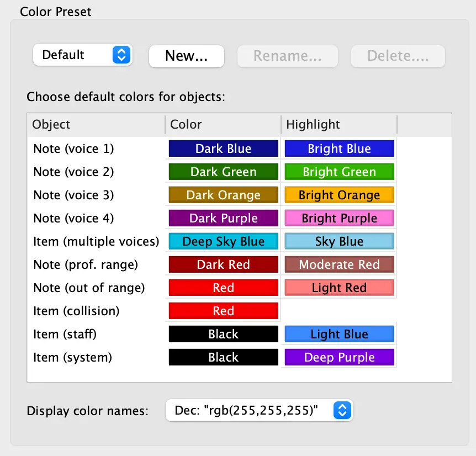Click the Moderate Red highlight swatch
The image size is (476, 456).
(x=339, y=264)
